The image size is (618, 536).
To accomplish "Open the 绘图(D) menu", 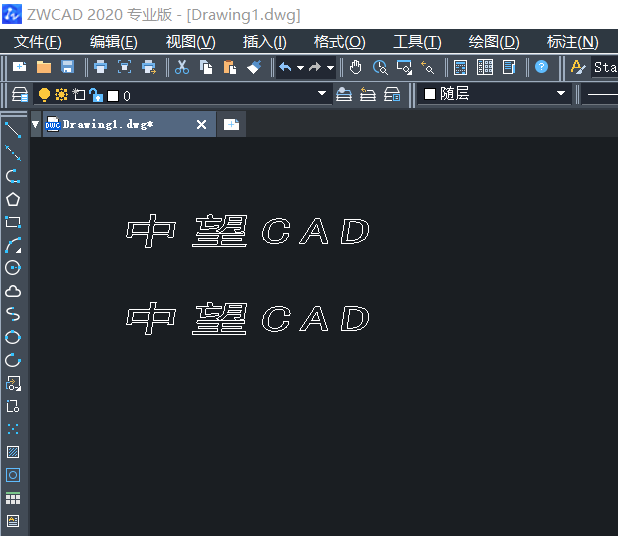I will point(494,41).
